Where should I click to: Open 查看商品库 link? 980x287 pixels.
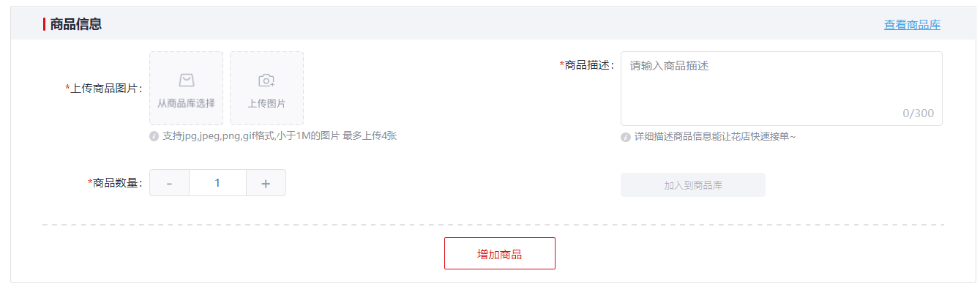[x=912, y=25]
